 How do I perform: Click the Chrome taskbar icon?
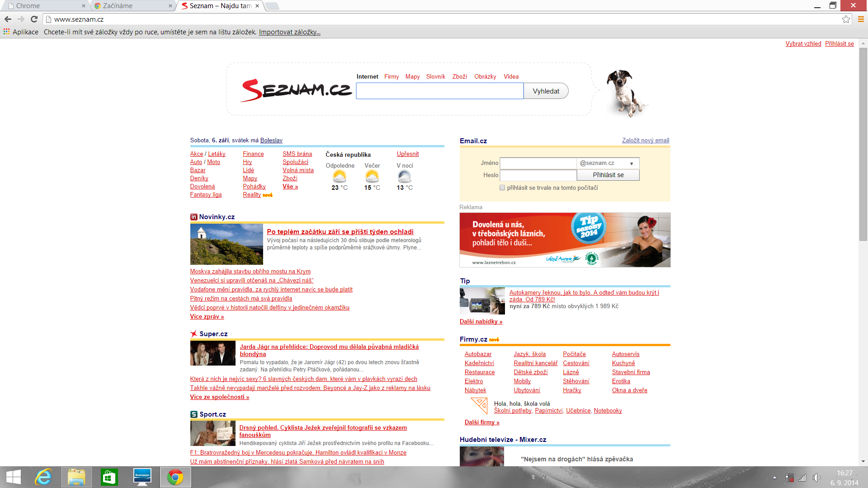point(175,477)
